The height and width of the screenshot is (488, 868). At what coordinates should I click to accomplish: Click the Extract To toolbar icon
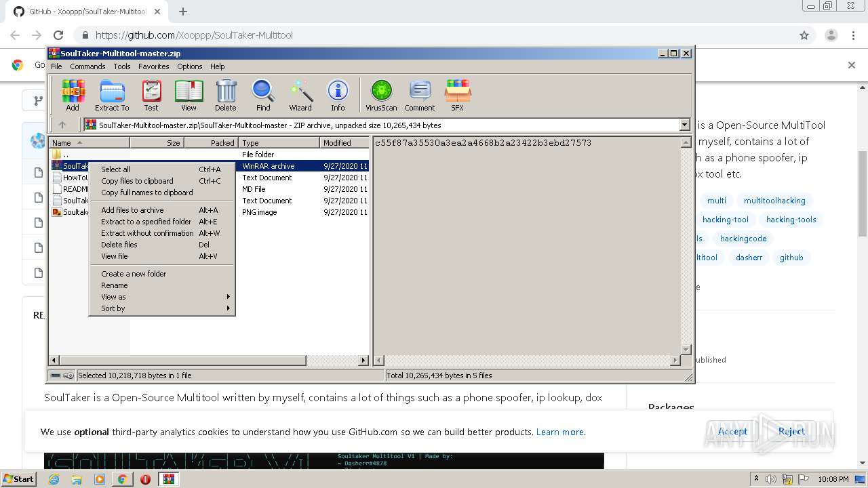pyautogui.click(x=112, y=95)
